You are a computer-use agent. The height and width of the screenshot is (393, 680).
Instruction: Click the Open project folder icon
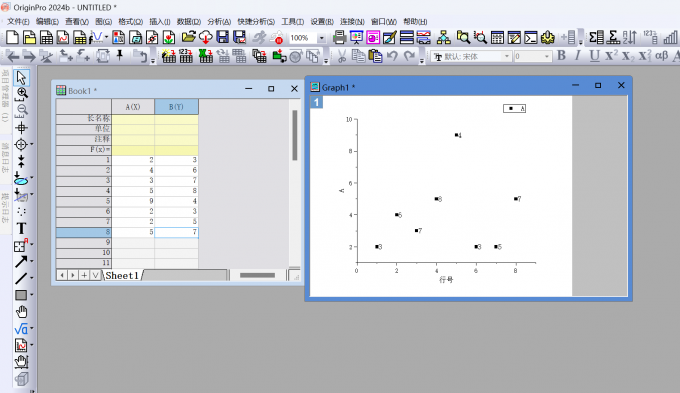pos(188,38)
